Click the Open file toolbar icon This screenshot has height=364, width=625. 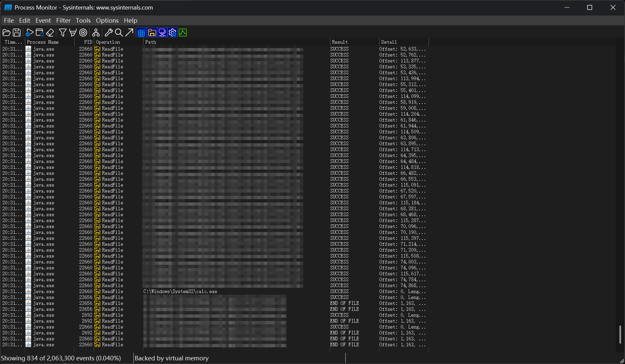coord(6,33)
